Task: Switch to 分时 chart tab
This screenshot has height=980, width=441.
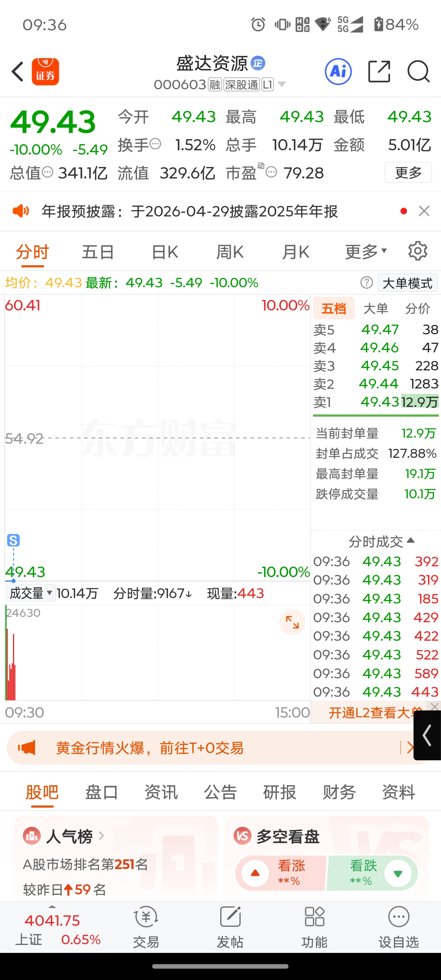Action: (x=32, y=252)
